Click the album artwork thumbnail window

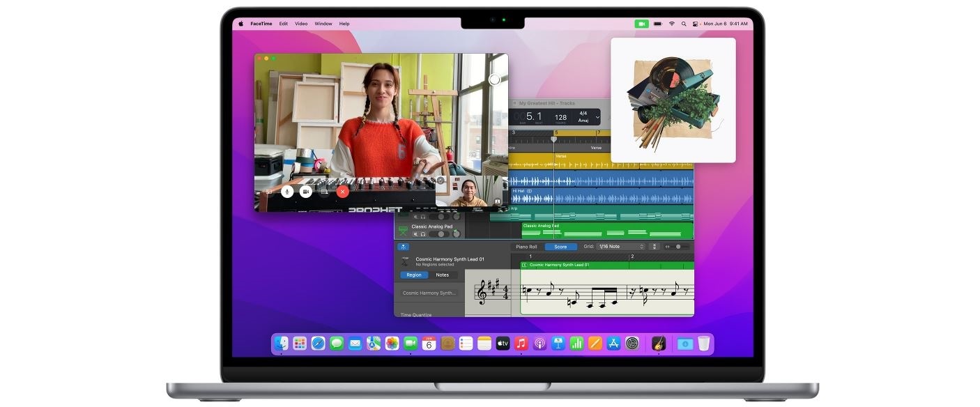(673, 100)
